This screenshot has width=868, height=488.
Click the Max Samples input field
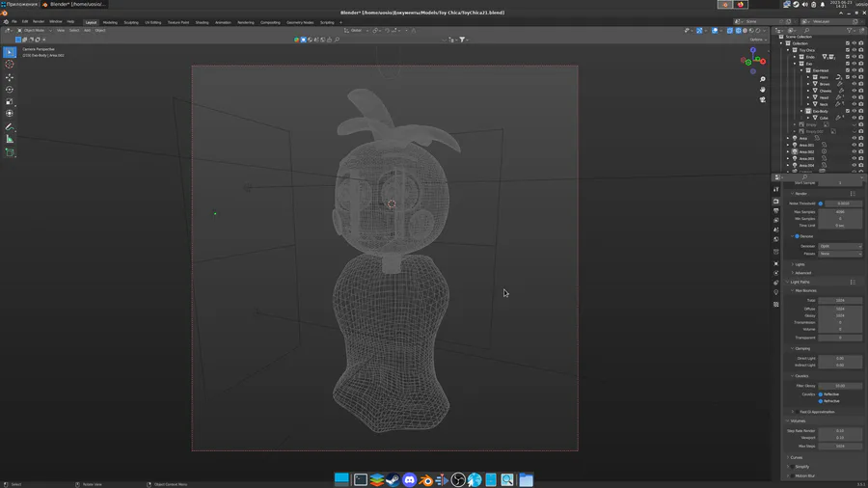point(840,212)
